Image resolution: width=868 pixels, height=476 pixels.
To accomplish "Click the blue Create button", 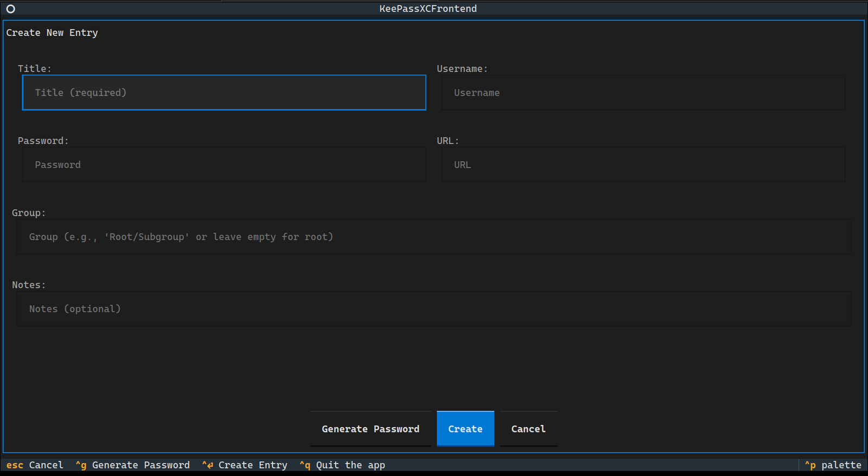I will tap(465, 429).
